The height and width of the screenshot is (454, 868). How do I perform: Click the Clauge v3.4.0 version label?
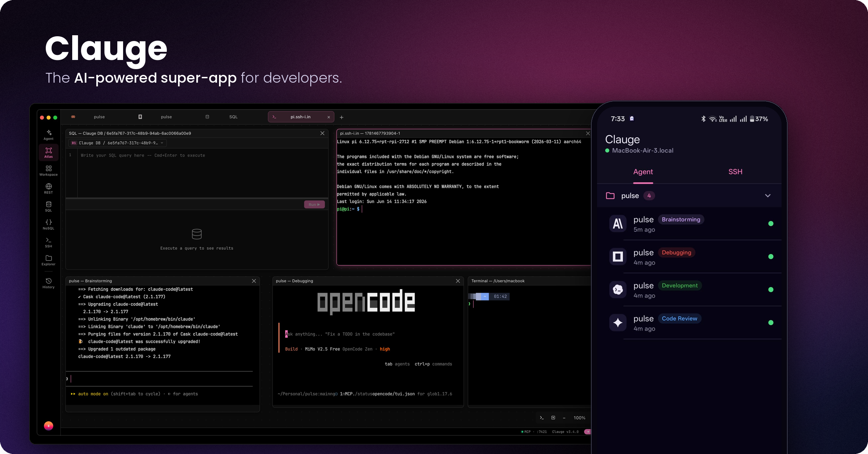565,432
